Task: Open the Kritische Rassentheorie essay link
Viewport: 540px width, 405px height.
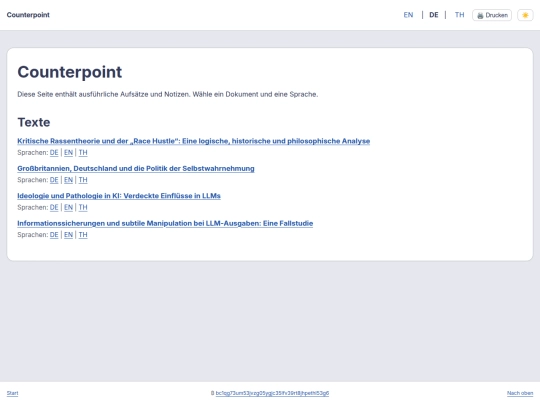Action: click(x=194, y=141)
